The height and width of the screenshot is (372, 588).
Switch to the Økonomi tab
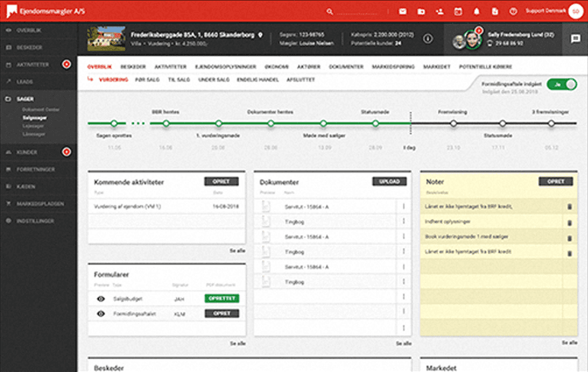point(275,67)
